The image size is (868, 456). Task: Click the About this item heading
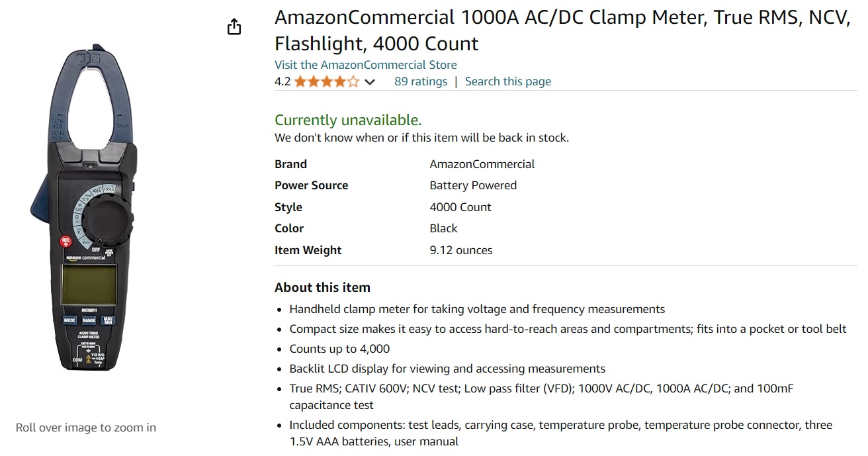(322, 287)
